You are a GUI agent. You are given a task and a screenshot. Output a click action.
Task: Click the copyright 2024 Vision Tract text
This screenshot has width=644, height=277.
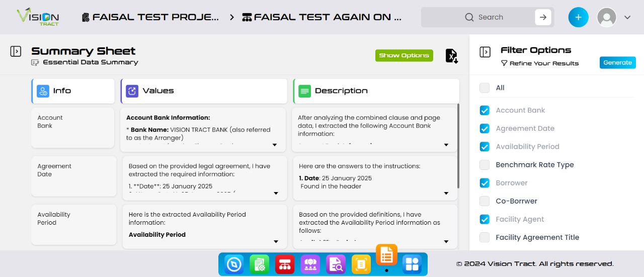535,264
